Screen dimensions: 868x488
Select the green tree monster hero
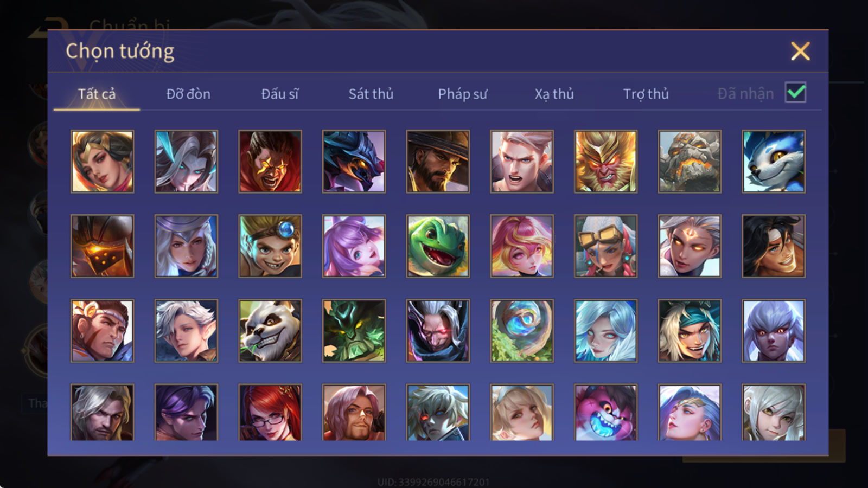pyautogui.click(x=354, y=330)
